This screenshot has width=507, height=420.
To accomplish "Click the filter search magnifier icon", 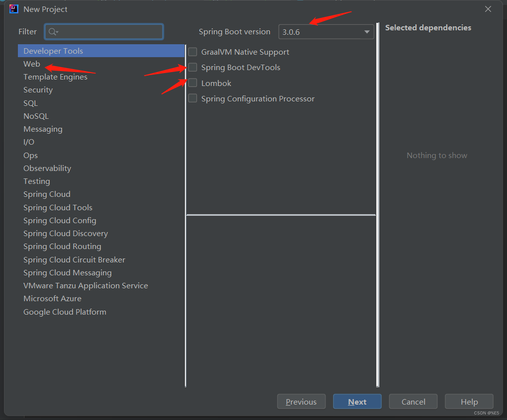I will 53,32.
